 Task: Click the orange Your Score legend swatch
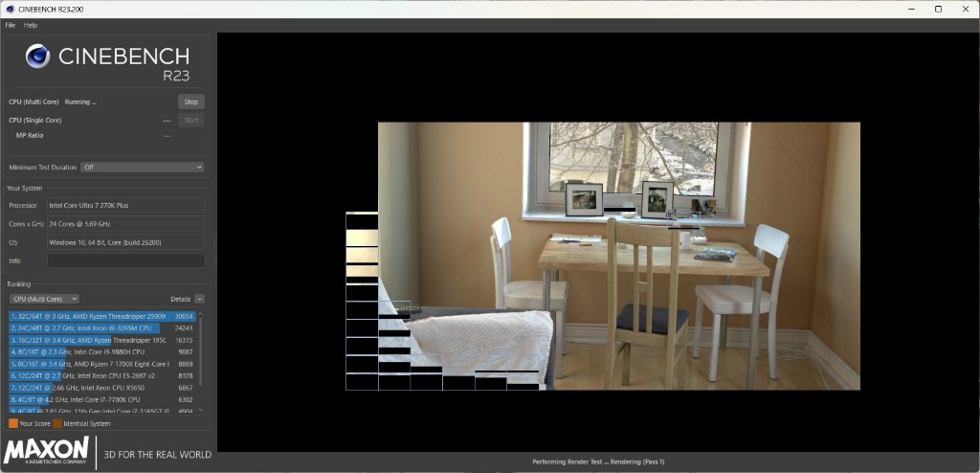tap(12, 422)
